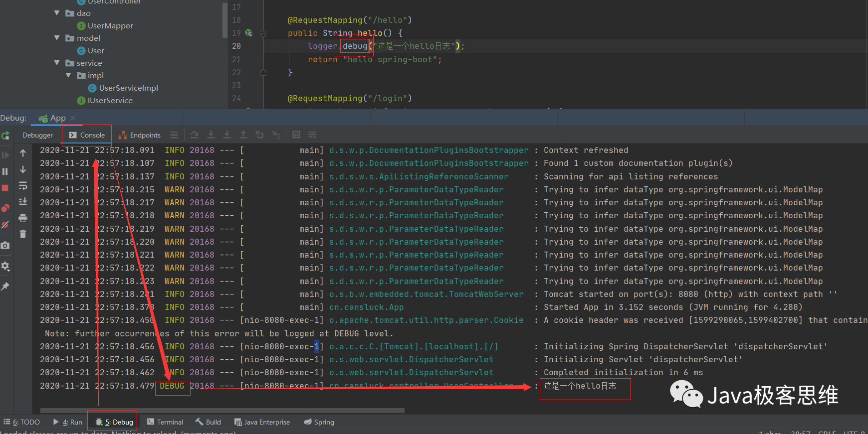Image resolution: width=868 pixels, height=434 pixels.
Task: Click Drop Frame icon
Action: pos(259,135)
